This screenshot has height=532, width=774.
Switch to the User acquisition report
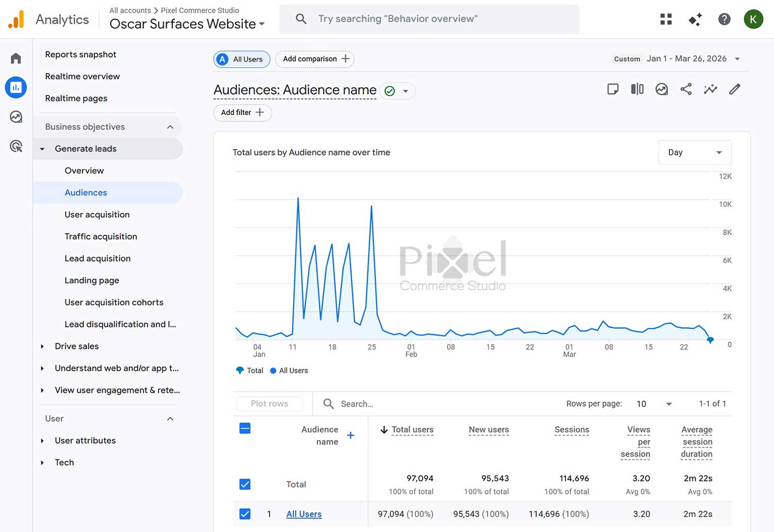click(97, 214)
